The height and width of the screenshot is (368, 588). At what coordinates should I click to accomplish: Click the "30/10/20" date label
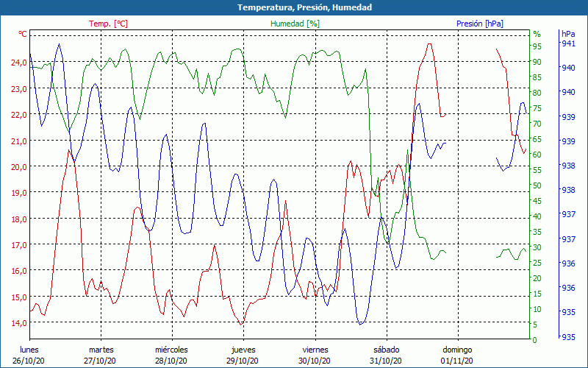point(315,361)
